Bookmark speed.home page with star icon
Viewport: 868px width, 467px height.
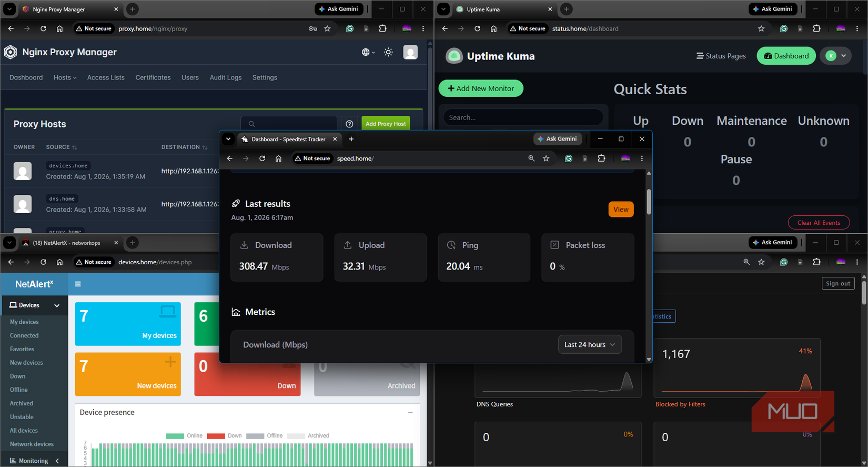546,158
